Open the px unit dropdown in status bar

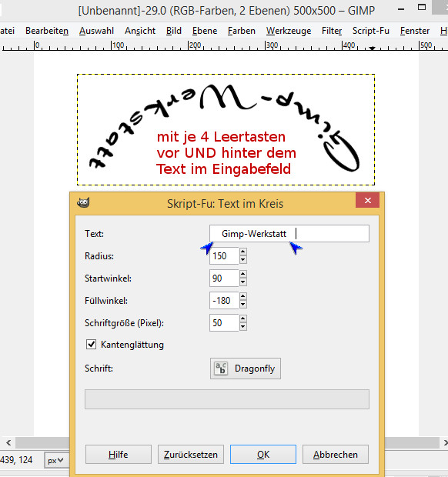tap(56, 460)
